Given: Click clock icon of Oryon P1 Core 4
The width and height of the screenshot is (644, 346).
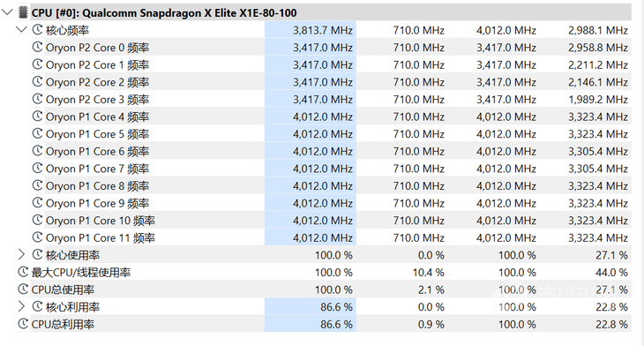Looking at the screenshot, I should coord(37,117).
